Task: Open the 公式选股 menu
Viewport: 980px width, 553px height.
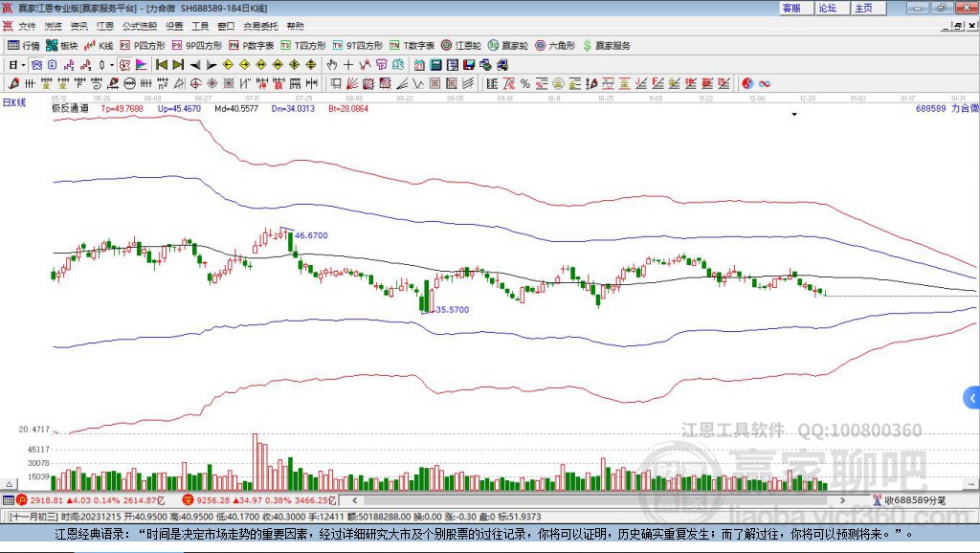Action: [140, 26]
